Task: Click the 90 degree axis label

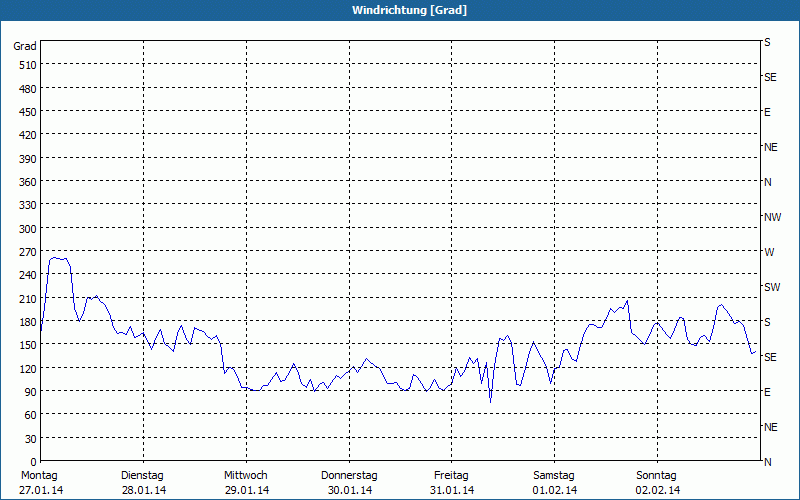Action: [29, 392]
